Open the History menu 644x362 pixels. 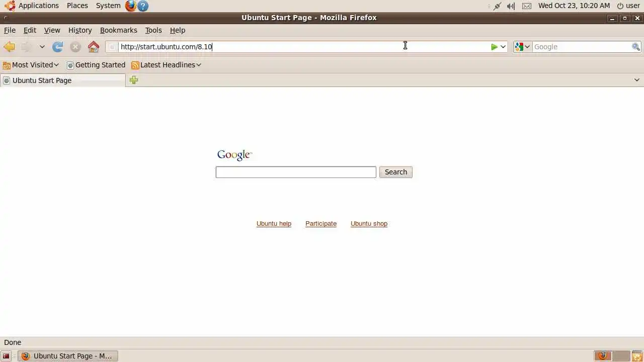[x=80, y=30]
